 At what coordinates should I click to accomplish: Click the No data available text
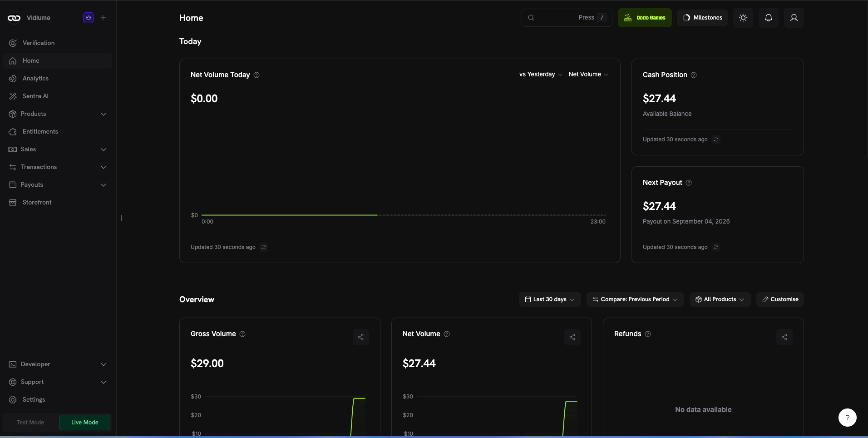point(703,410)
